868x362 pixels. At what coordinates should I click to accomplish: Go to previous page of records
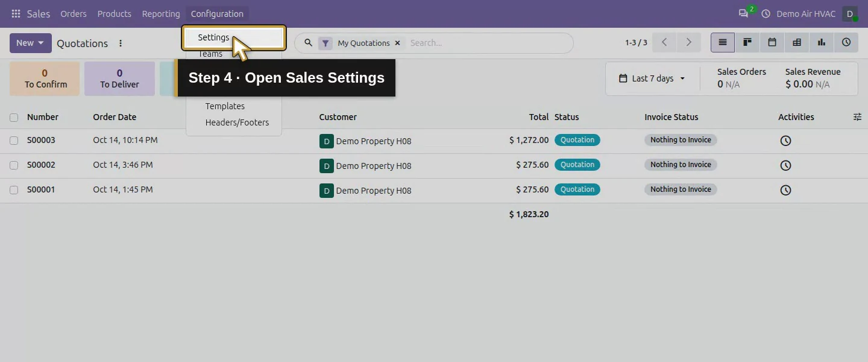click(664, 43)
